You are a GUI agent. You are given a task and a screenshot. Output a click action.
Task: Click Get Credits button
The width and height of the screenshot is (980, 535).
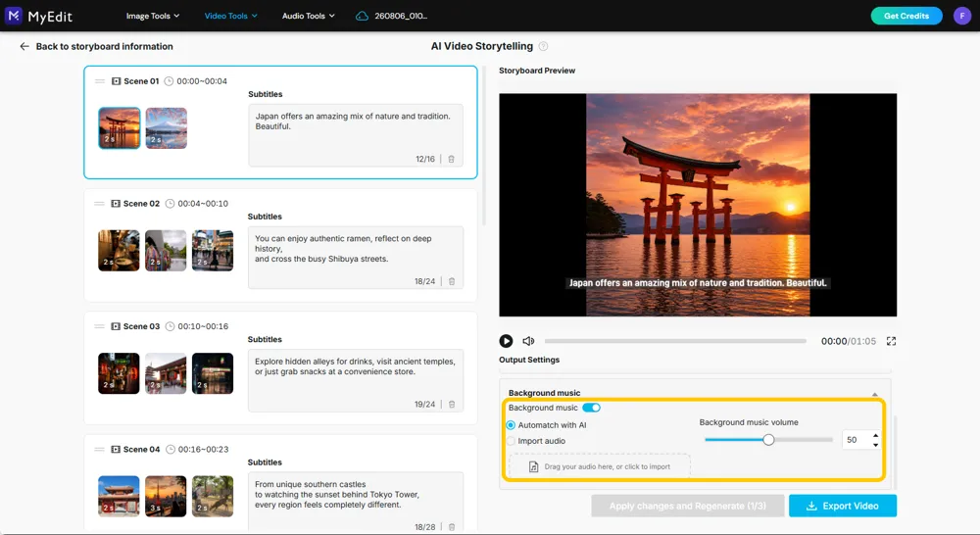pyautogui.click(x=906, y=16)
